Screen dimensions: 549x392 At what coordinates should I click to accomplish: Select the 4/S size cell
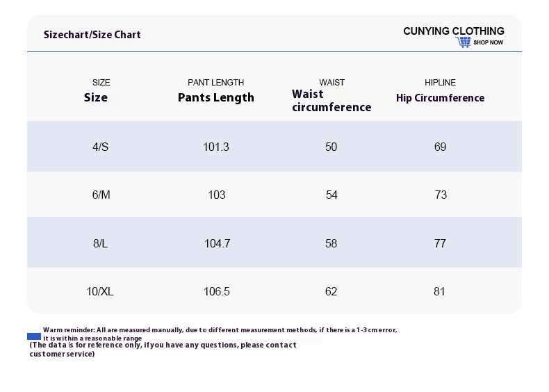pyautogui.click(x=101, y=147)
